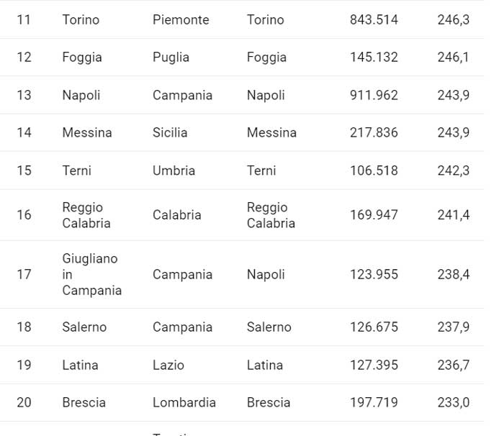This screenshot has width=504, height=436.
Task: Click population figure 123.955
Action: (x=374, y=274)
